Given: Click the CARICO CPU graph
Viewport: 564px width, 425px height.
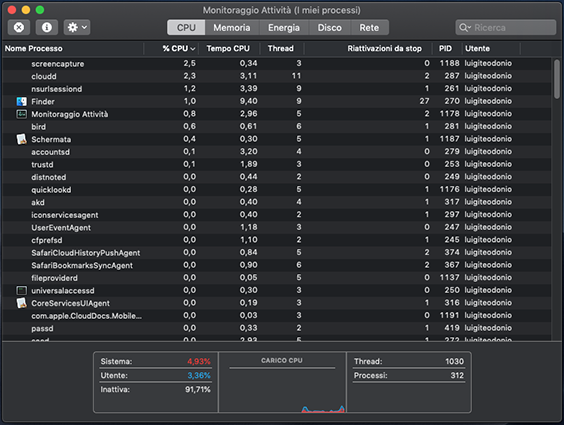Looking at the screenshot, I should point(282,382).
